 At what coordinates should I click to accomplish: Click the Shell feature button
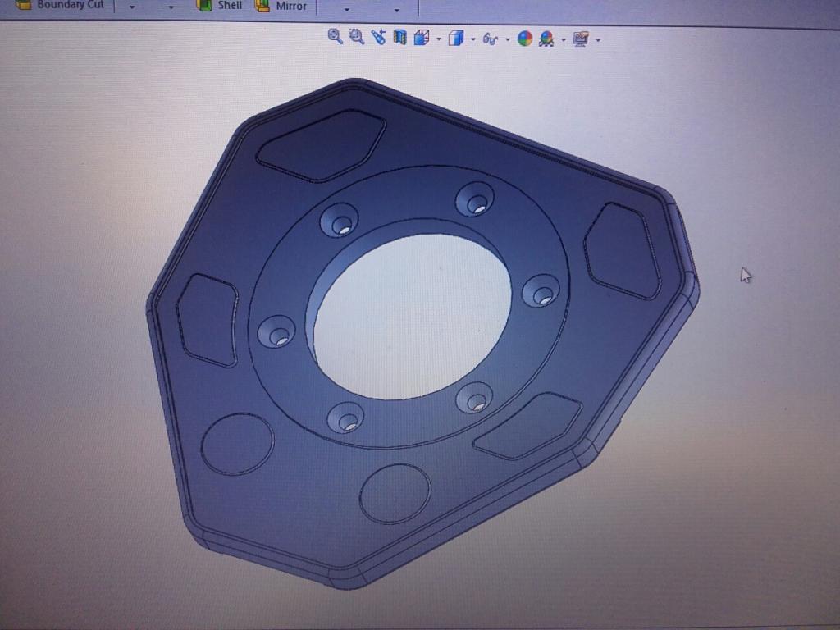pyautogui.click(x=220, y=5)
